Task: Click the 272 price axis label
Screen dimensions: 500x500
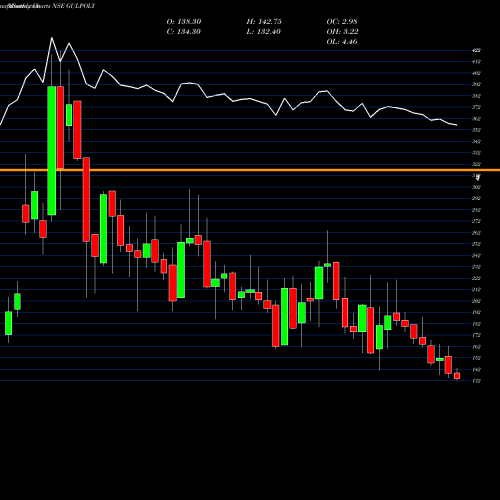Action: click(476, 221)
